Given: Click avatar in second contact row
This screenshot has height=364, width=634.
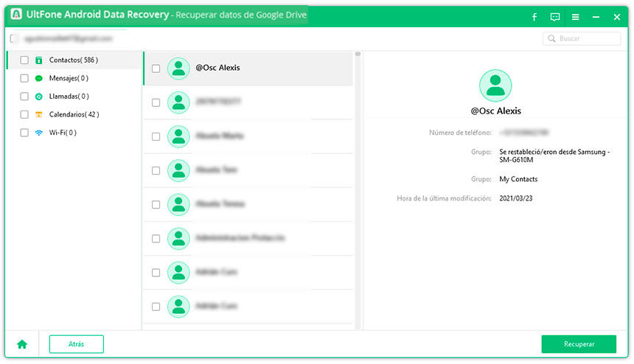Looking at the screenshot, I should tap(178, 102).
